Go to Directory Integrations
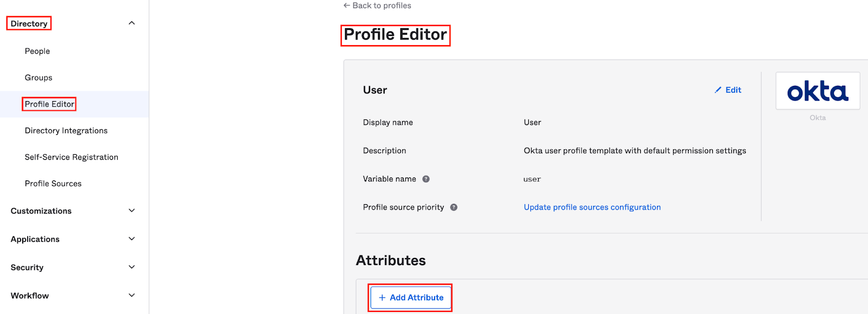Screen dimensions: 868x314 (66, 131)
